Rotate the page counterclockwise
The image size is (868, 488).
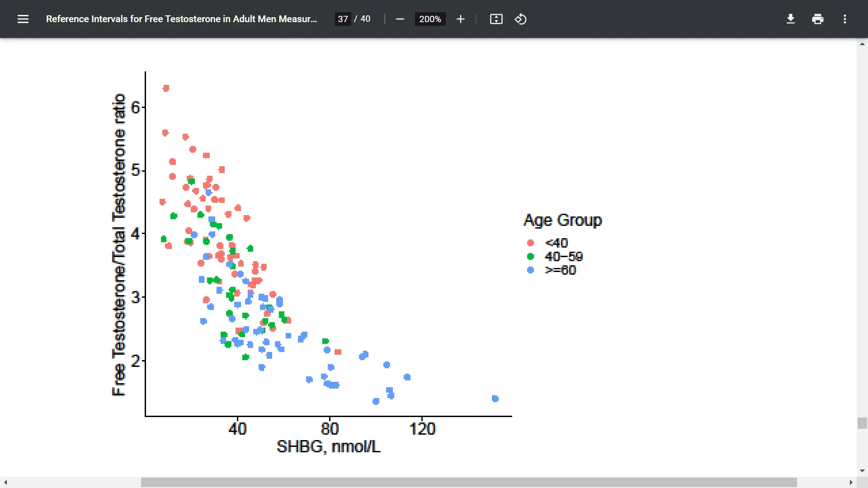click(520, 19)
